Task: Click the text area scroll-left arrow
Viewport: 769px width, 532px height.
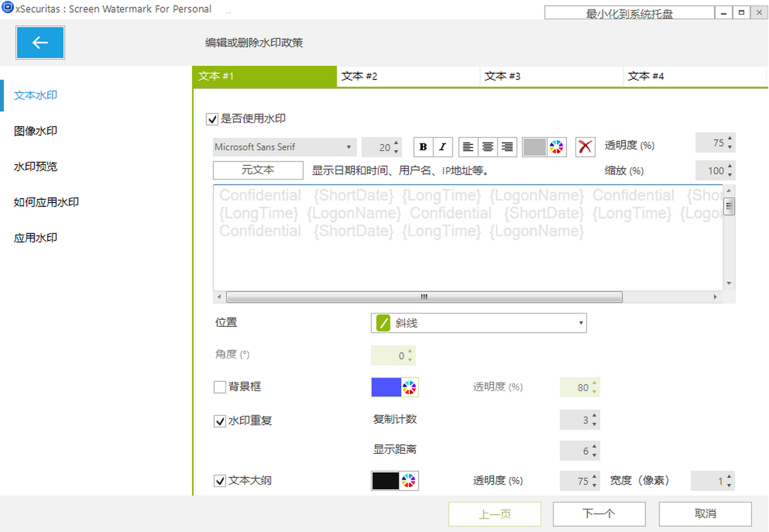Action: pyautogui.click(x=219, y=297)
